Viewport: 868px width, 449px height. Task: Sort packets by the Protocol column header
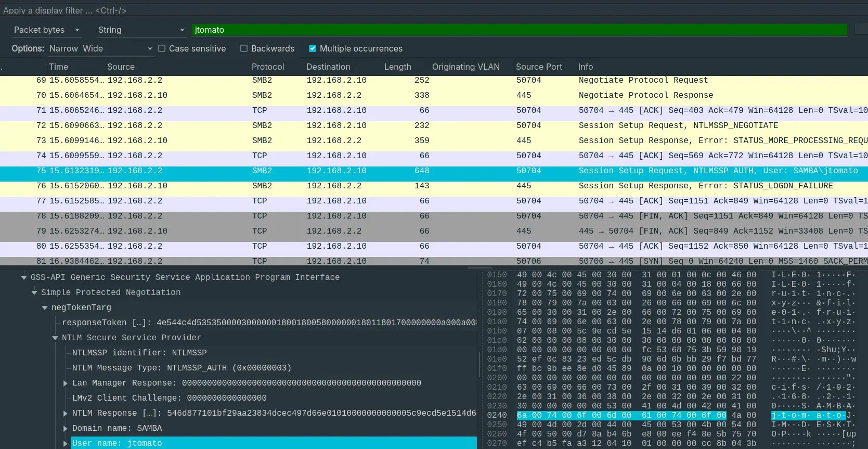pos(268,67)
